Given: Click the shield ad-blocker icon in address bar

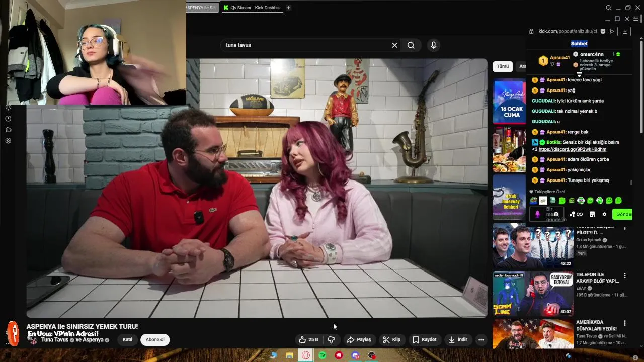Looking at the screenshot, I should point(603,31).
